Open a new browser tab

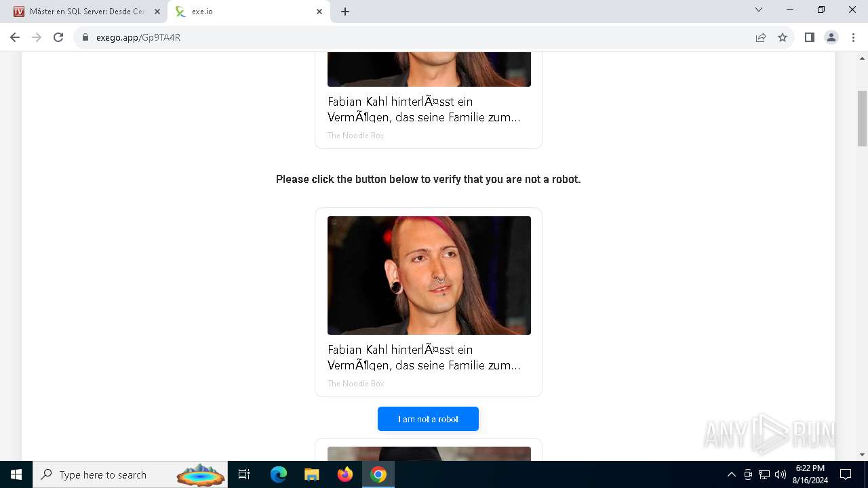click(345, 12)
